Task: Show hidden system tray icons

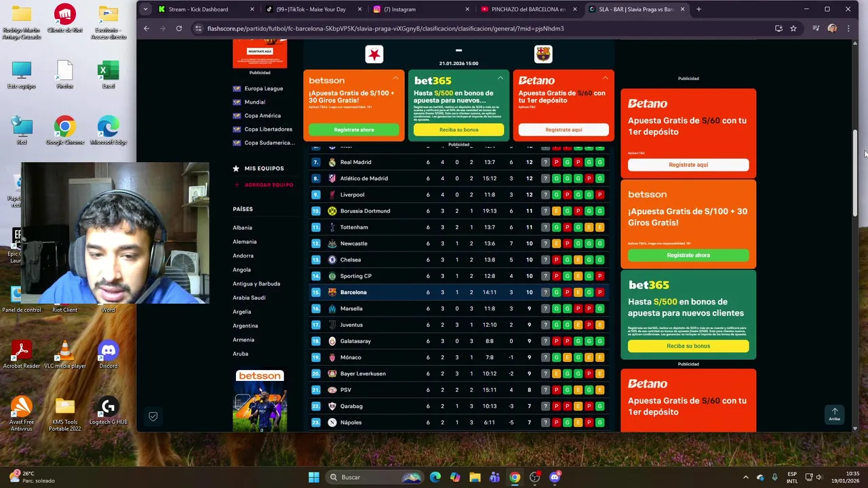Action: coord(746,477)
